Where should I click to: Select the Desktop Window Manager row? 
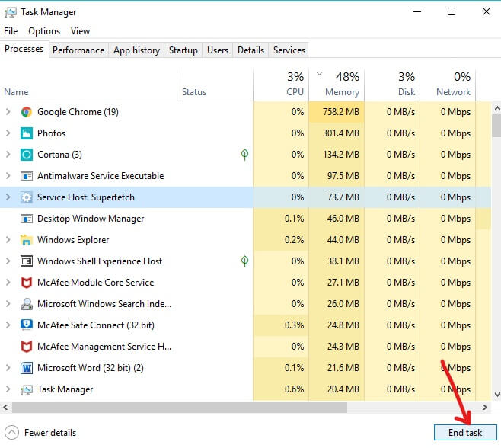pos(91,219)
